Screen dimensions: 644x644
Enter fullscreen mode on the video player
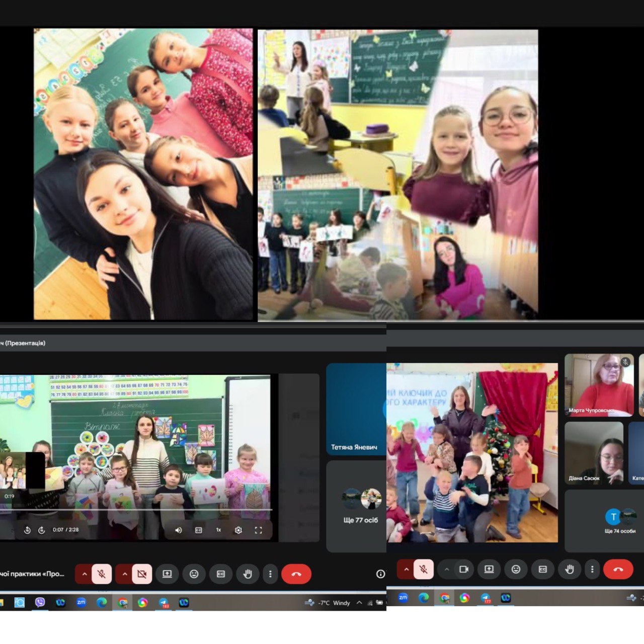(x=258, y=530)
